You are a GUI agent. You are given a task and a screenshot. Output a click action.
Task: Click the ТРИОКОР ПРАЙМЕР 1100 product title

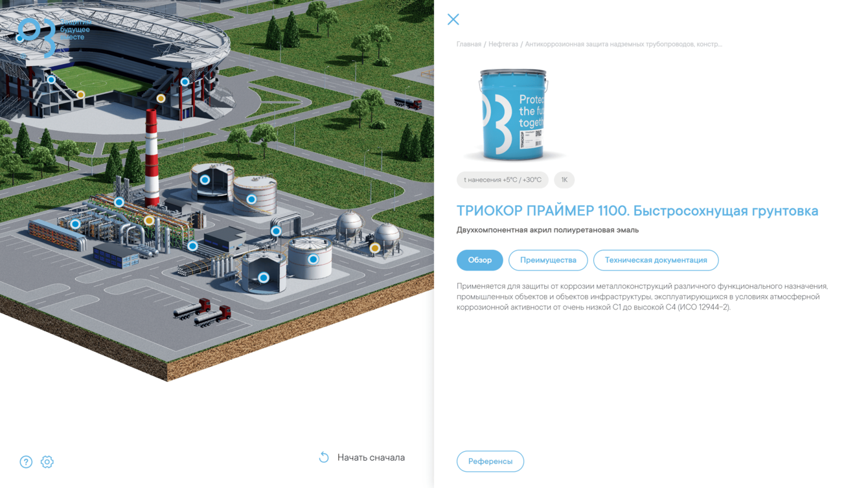[637, 211]
